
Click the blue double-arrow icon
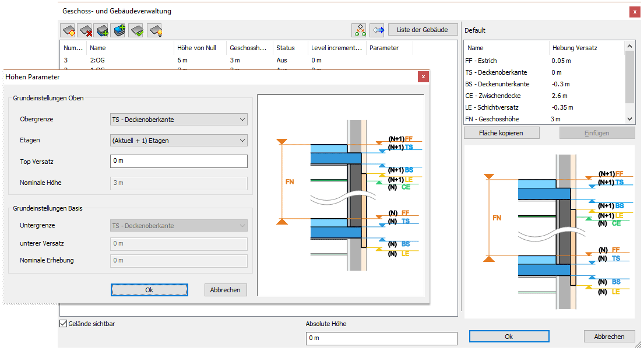[x=378, y=30]
